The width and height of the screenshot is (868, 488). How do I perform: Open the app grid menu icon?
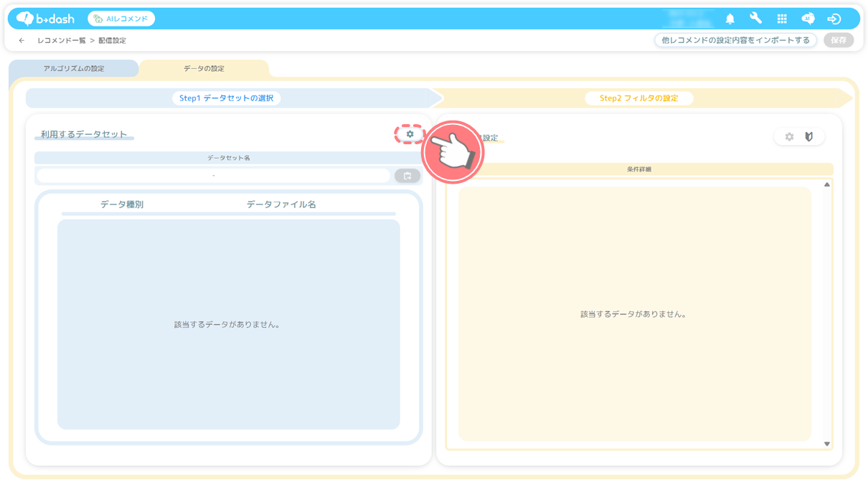click(x=782, y=19)
